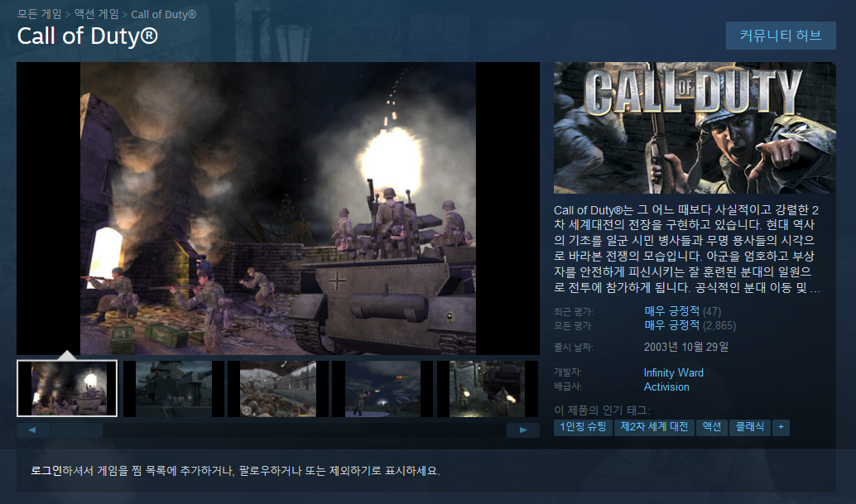The height and width of the screenshot is (504, 856).
Task: Click the thumbnail strip scrollbar handle
Action: [76, 430]
